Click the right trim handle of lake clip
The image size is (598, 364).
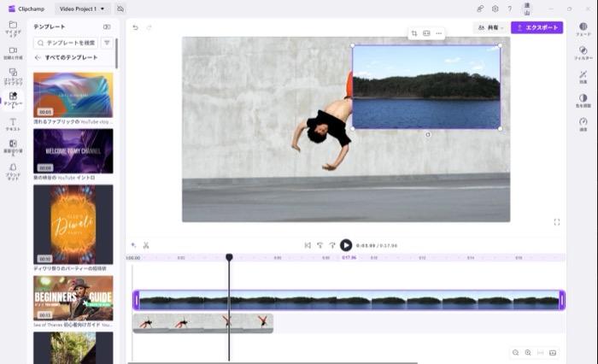pyautogui.click(x=561, y=300)
